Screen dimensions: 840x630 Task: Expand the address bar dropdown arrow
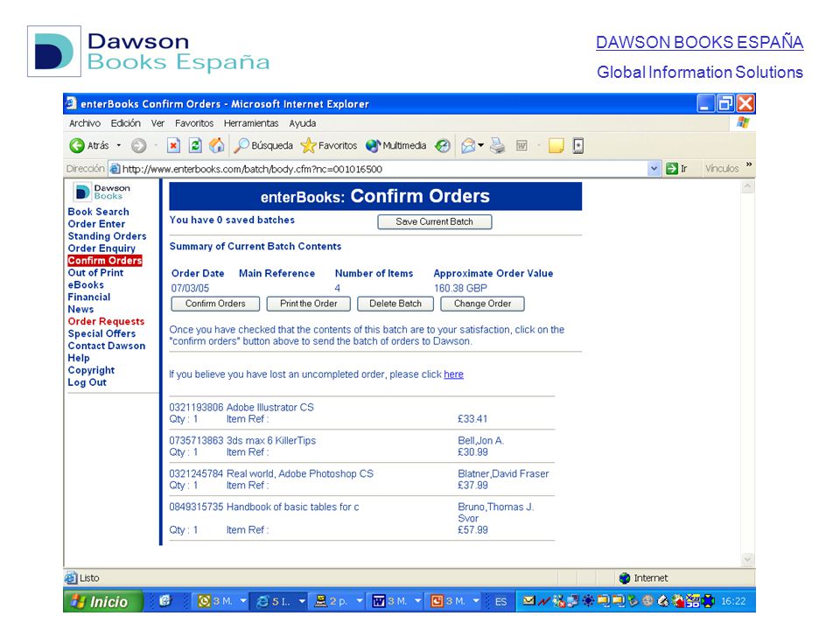tap(654, 169)
